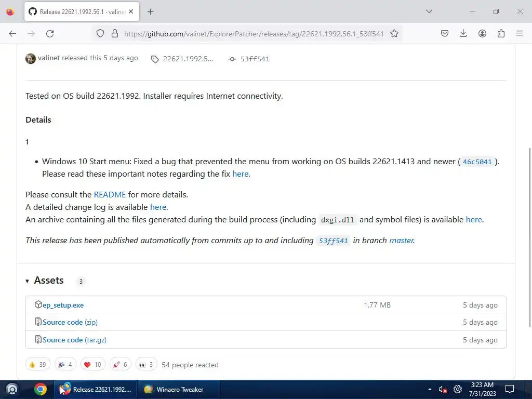Image resolution: width=532 pixels, height=399 pixels.
Task: Open the extensions puzzle icon
Action: pos(501,33)
